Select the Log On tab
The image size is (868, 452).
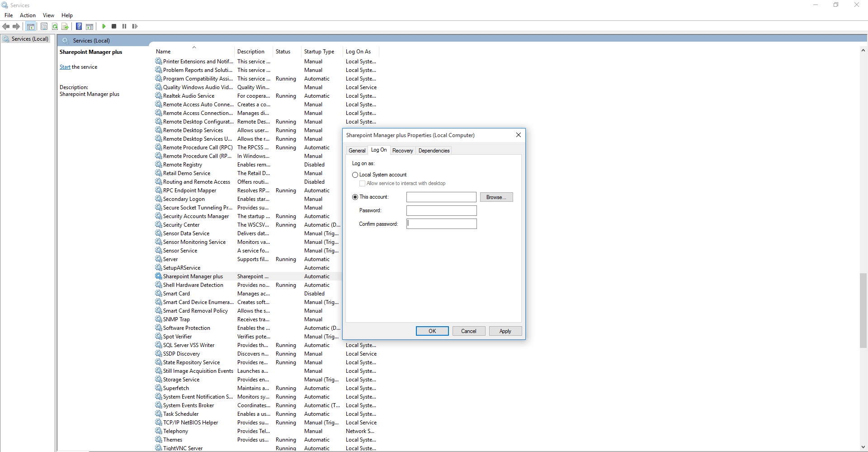pos(379,150)
